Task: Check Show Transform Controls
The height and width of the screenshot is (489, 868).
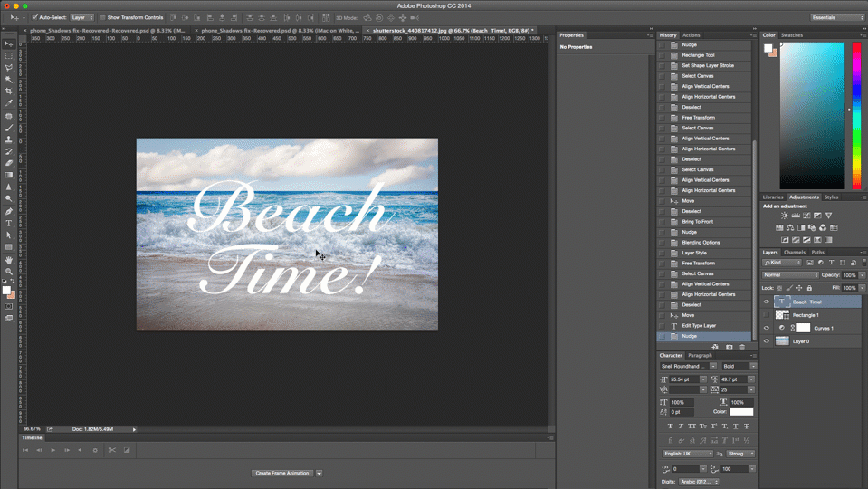Action: [x=103, y=17]
